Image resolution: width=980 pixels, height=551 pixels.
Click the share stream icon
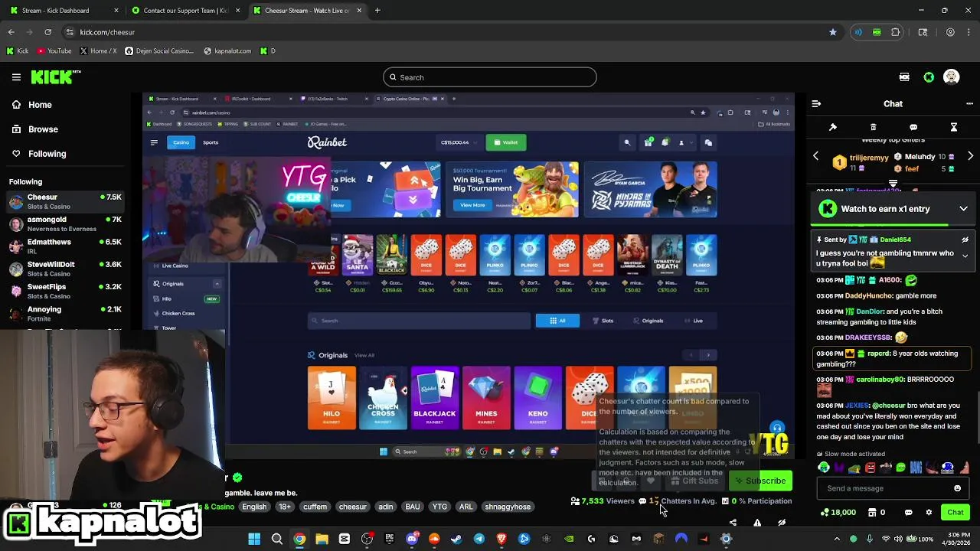(733, 523)
